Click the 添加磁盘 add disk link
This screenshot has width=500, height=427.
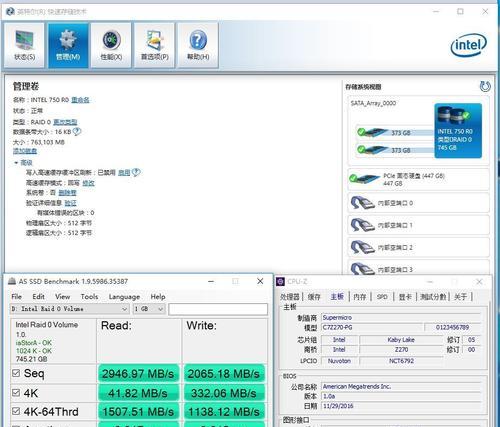pyautogui.click(x=25, y=151)
